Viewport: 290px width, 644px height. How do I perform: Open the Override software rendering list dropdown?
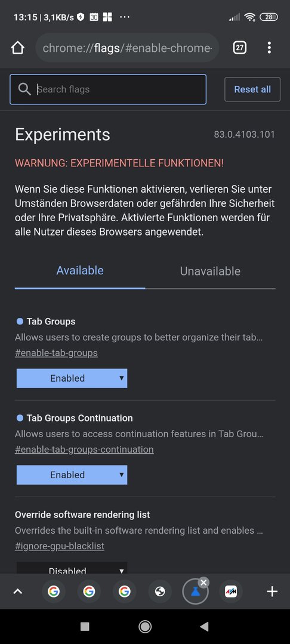point(72,568)
